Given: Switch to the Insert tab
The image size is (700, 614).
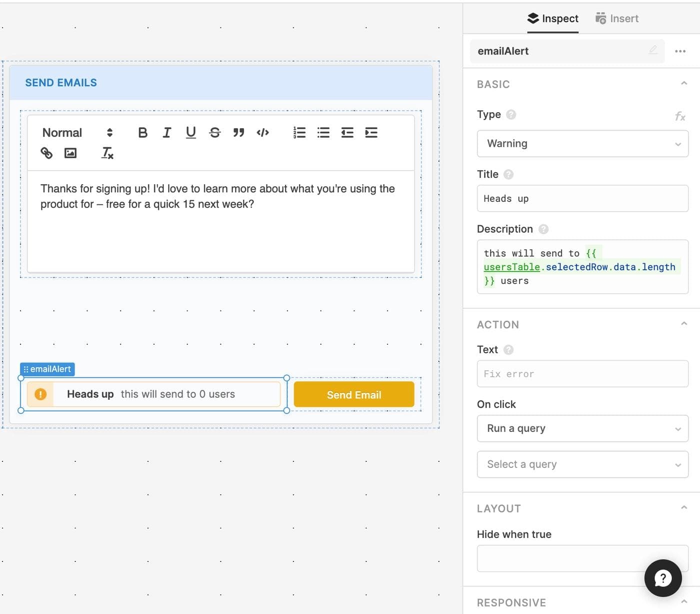Looking at the screenshot, I should tap(617, 19).
